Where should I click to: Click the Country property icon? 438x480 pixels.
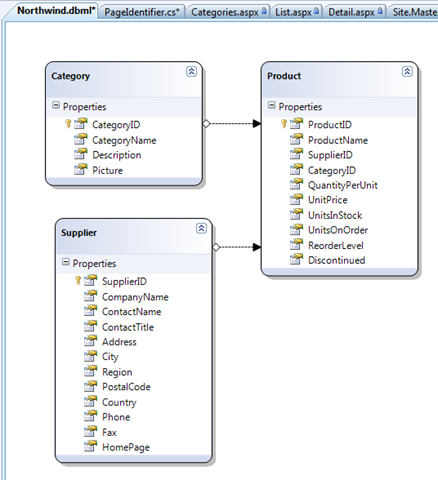(90, 402)
